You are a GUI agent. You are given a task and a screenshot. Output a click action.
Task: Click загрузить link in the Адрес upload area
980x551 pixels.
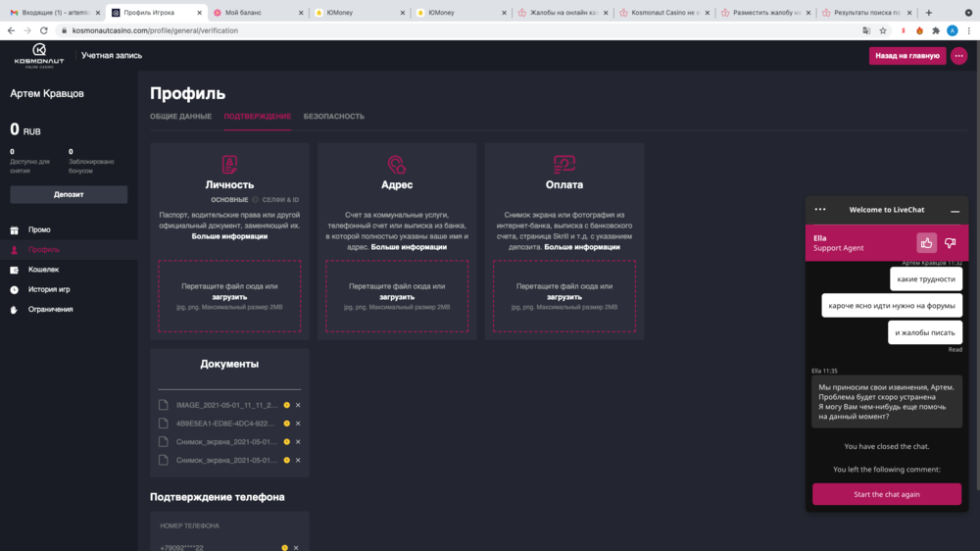pos(396,296)
